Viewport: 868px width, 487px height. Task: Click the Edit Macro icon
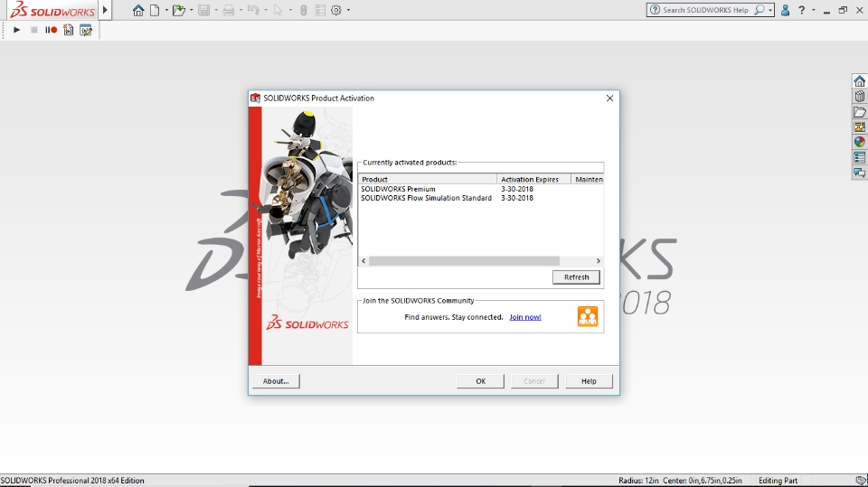pyautogui.click(x=86, y=31)
